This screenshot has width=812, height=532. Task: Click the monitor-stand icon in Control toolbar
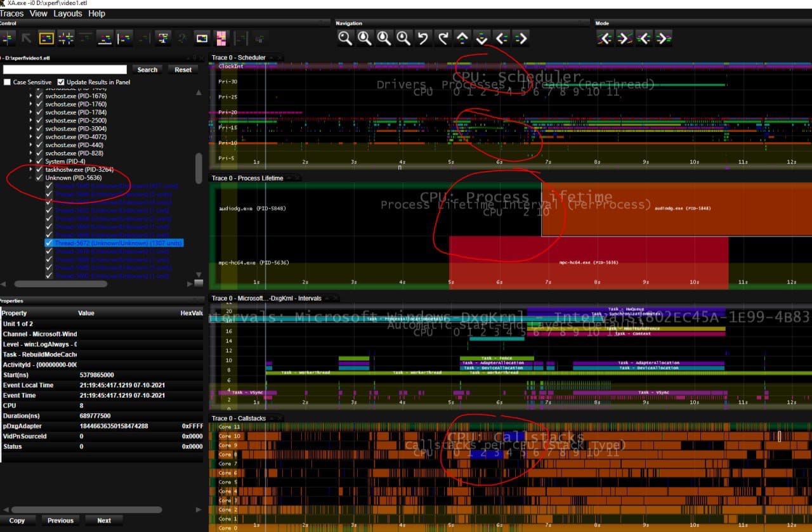click(x=163, y=38)
